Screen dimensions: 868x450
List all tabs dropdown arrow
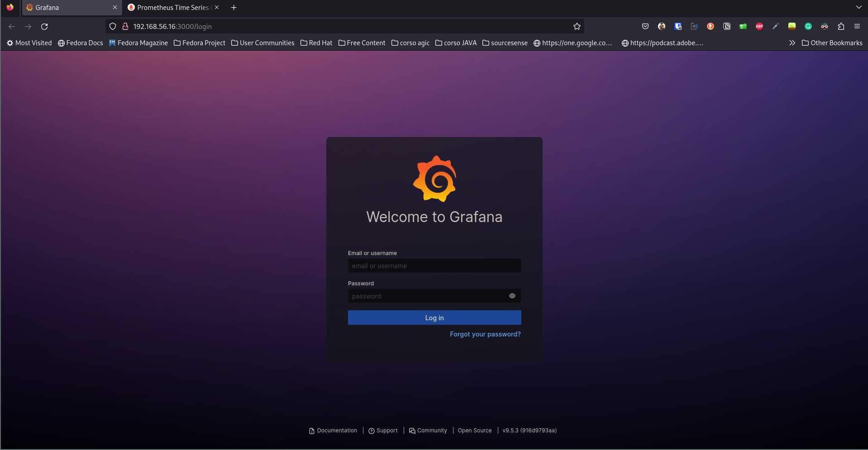[x=858, y=7]
